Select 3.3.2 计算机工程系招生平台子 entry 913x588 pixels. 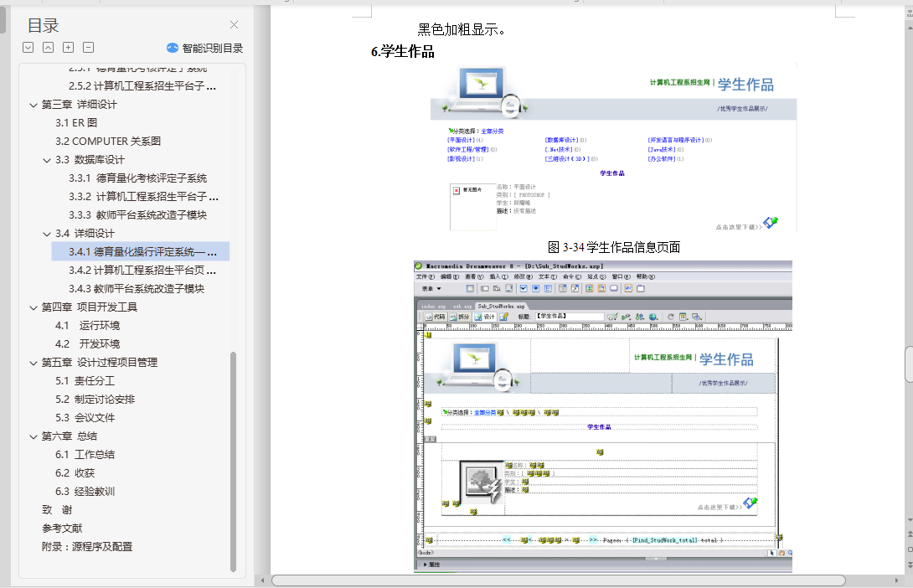(143, 196)
